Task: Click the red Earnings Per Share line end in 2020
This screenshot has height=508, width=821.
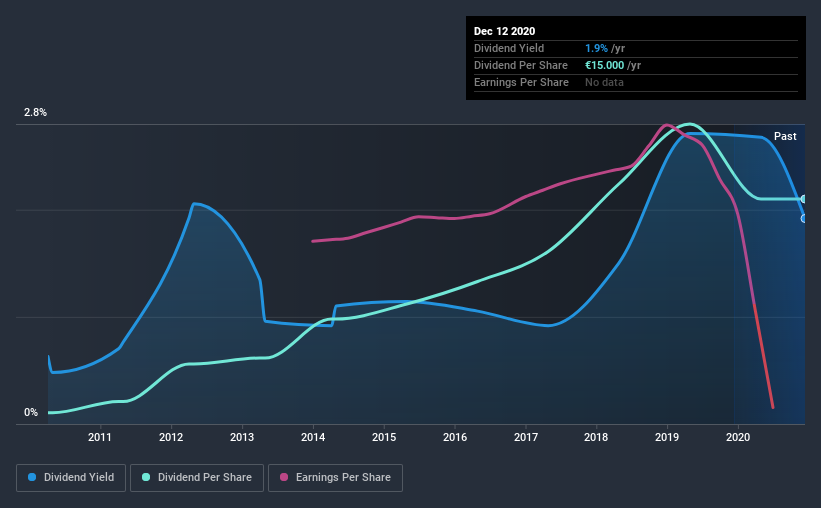Action: [x=772, y=406]
